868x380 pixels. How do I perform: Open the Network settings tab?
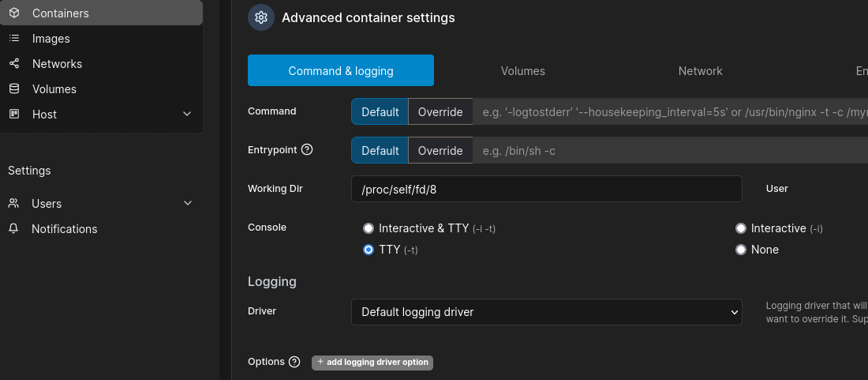(700, 71)
